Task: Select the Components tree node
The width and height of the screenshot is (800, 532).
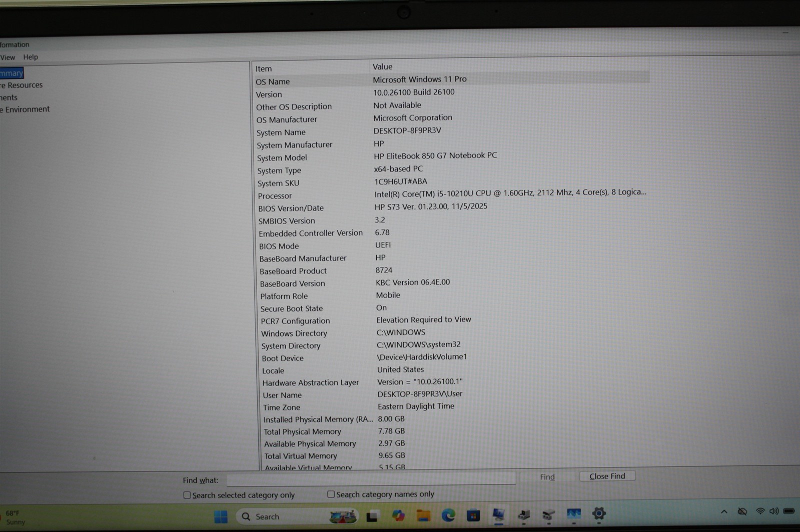Action: [9, 97]
